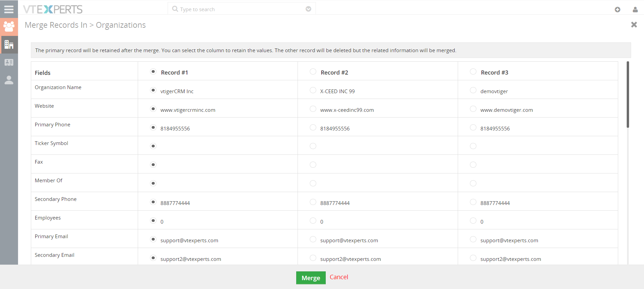Screen dimensions: 644x289
Task: Pick Record #1 Primary Phone value
Action: [x=153, y=127]
